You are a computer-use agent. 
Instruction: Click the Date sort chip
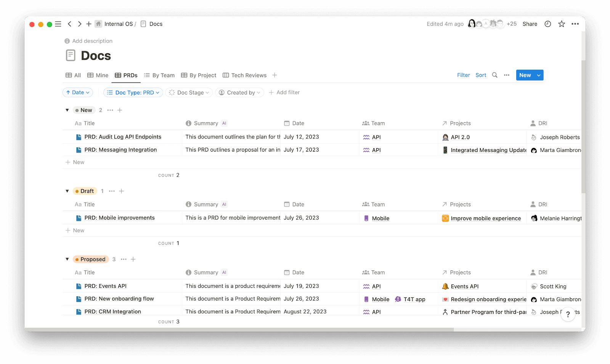(x=77, y=92)
